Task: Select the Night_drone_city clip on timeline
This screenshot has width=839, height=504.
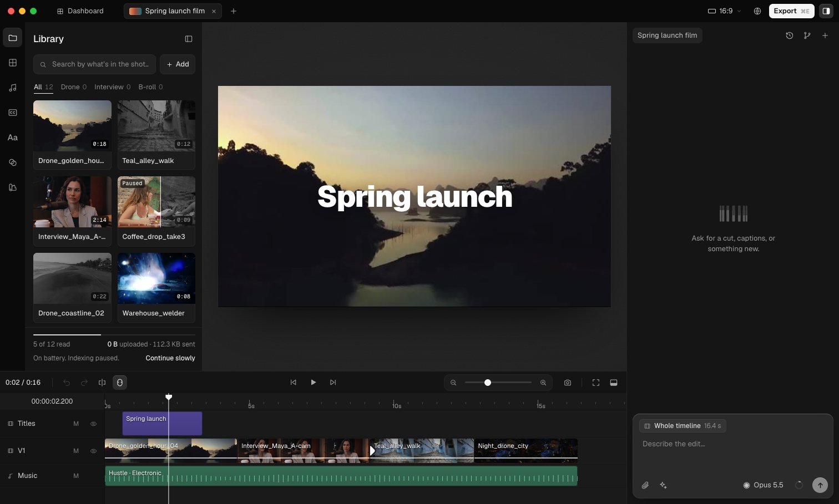Action: point(525,451)
